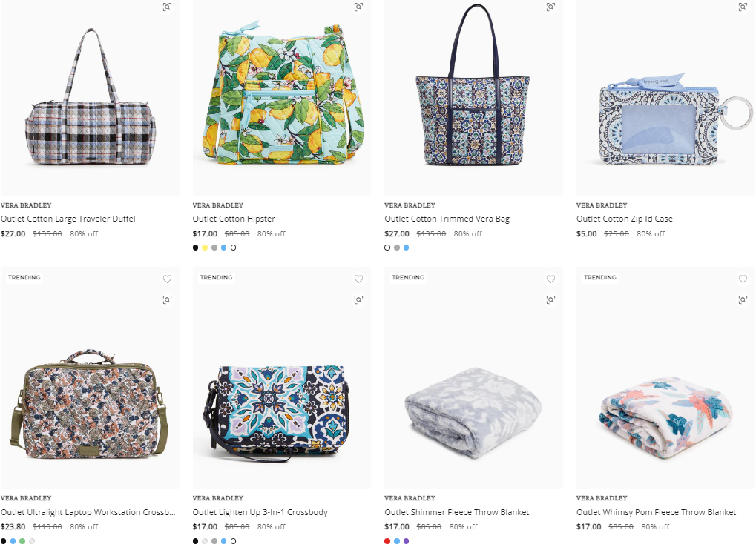Pick red swatch for Shimmer Fleece Blanket
This screenshot has width=756, height=550.
tap(387, 541)
